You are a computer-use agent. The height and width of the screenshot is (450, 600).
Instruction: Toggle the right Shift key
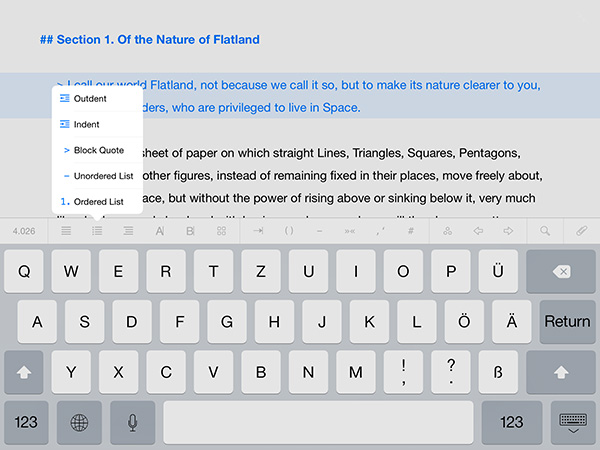(561, 372)
